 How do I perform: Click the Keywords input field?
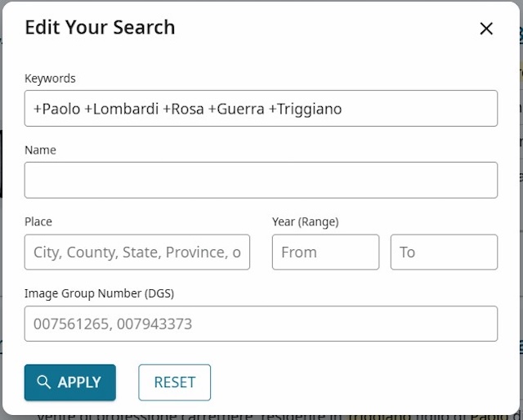pos(409,109)
